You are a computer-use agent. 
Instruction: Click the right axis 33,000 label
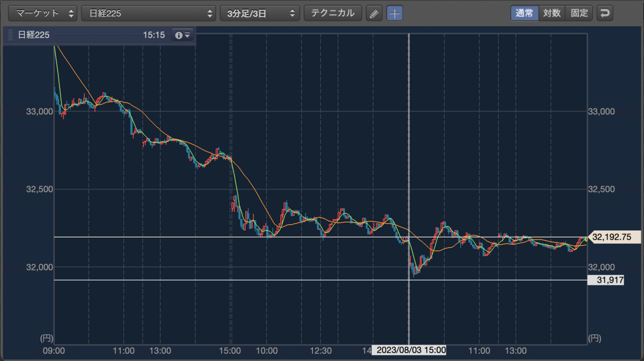click(x=602, y=112)
